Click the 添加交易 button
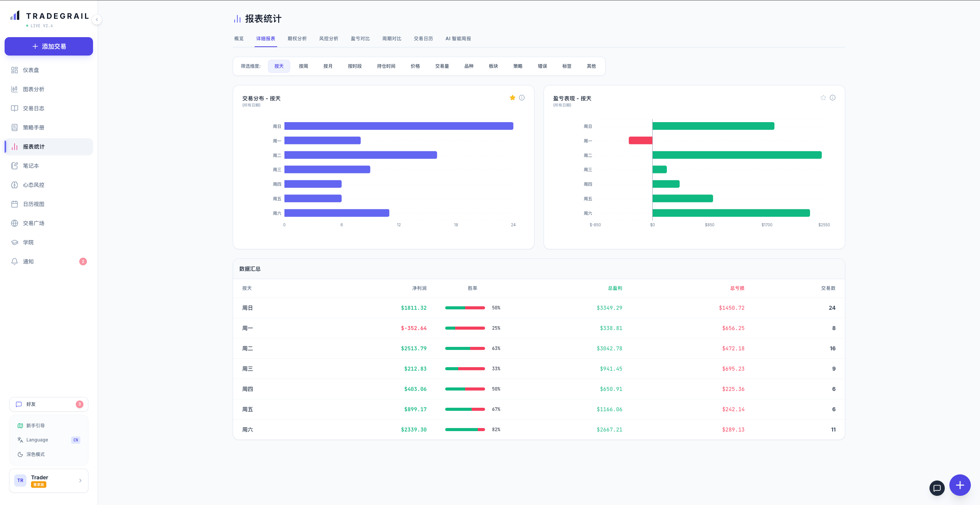Viewport: 980px width, 505px height. click(x=49, y=46)
